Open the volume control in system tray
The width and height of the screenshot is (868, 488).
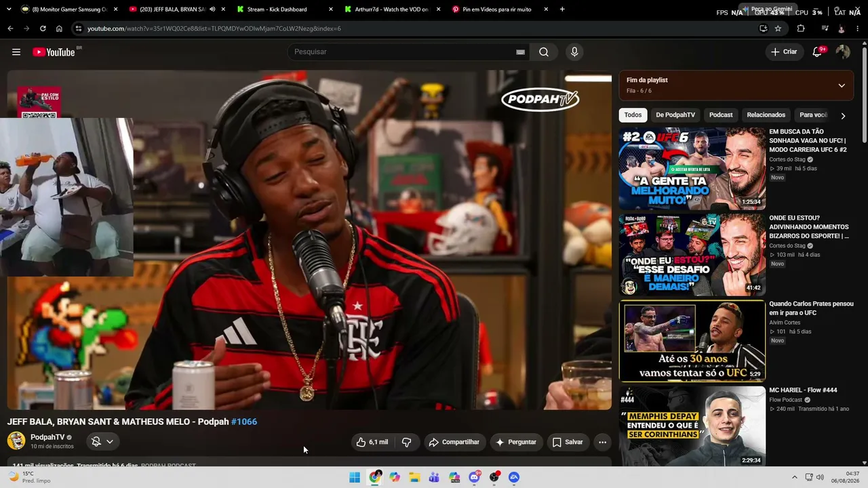tap(821, 477)
